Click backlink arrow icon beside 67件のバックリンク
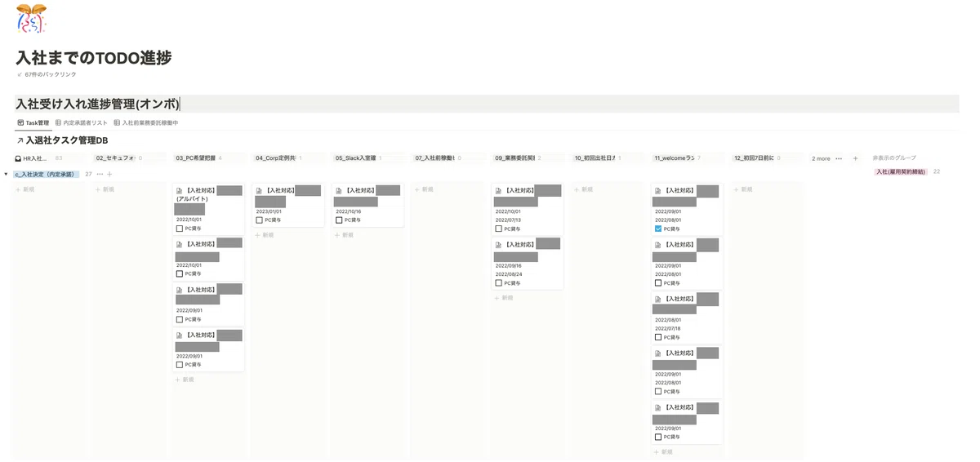 (x=20, y=74)
